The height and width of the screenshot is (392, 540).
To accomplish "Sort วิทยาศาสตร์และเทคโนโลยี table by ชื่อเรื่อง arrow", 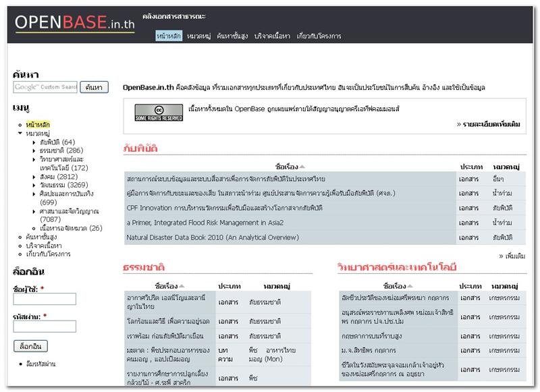I will pos(410,286).
